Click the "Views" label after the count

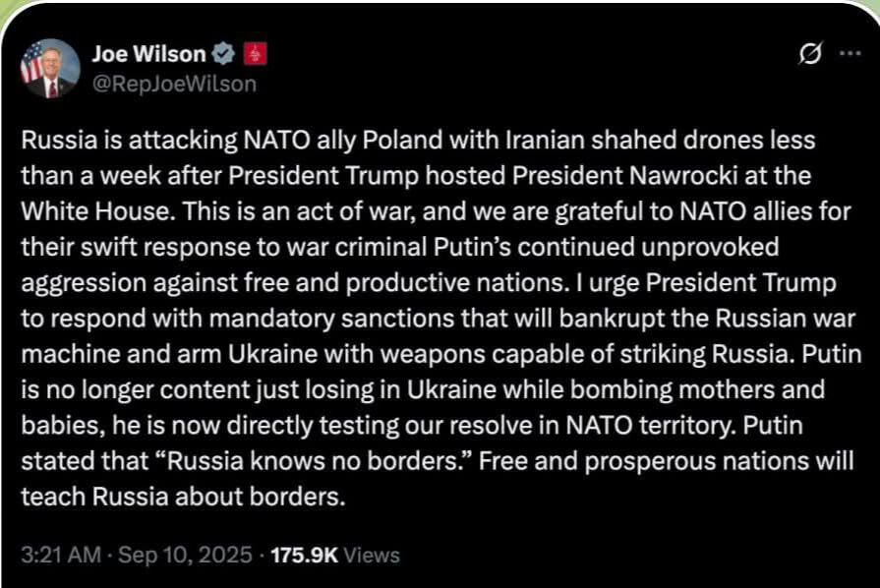(x=373, y=556)
